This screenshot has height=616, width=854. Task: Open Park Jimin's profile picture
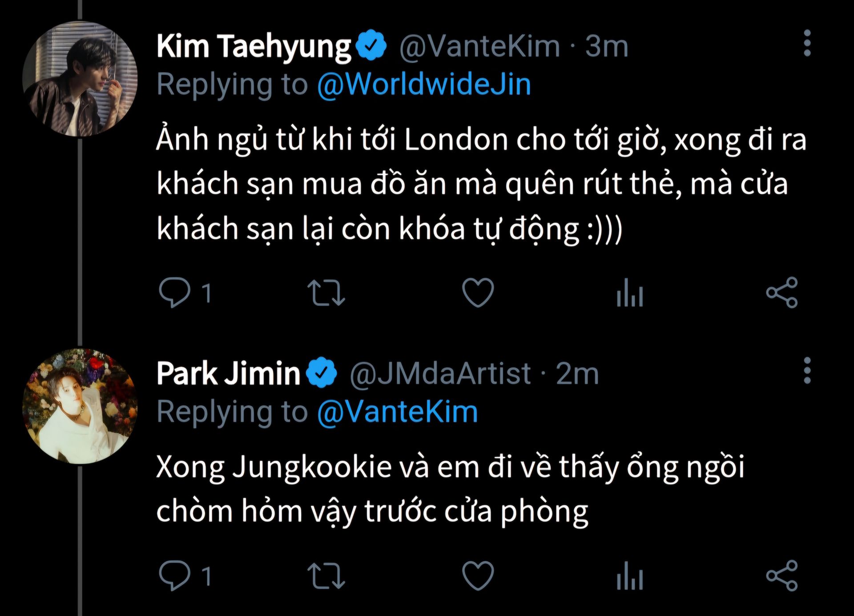point(80,406)
